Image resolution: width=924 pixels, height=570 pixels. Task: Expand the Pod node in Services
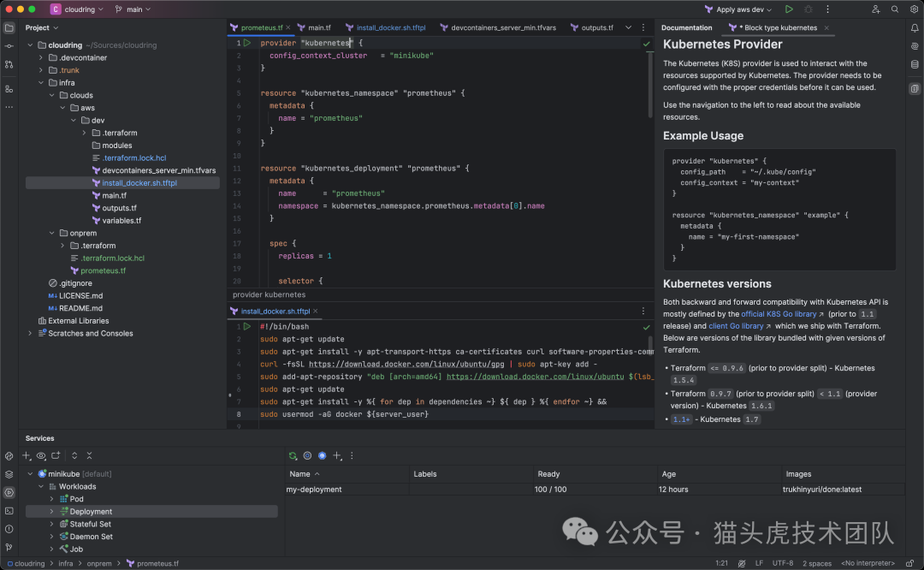[51, 499]
